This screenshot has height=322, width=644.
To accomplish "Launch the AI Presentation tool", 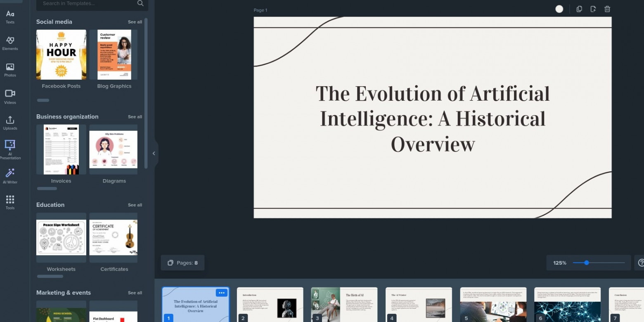I will pyautogui.click(x=10, y=149).
